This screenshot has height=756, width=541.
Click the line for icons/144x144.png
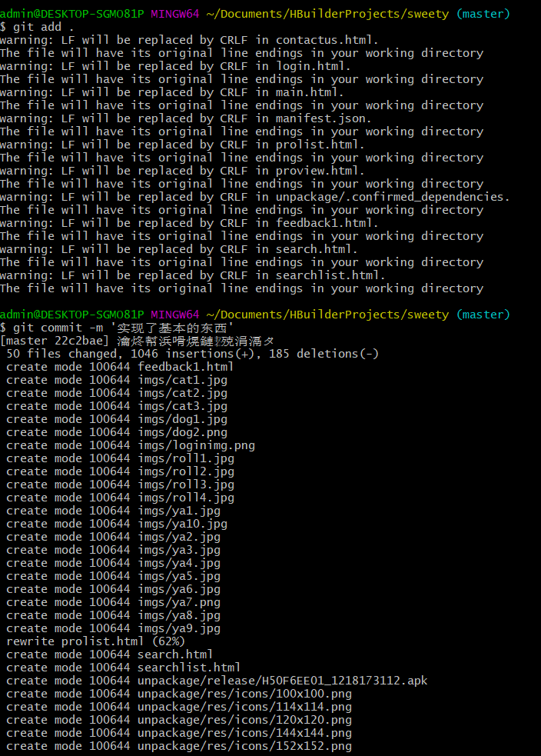[x=179, y=732]
